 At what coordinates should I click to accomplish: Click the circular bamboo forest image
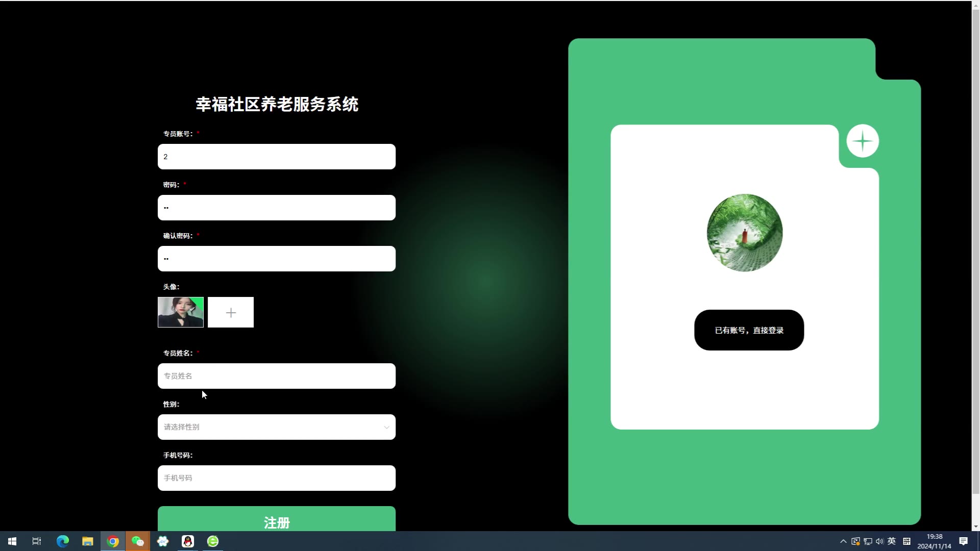pyautogui.click(x=744, y=233)
